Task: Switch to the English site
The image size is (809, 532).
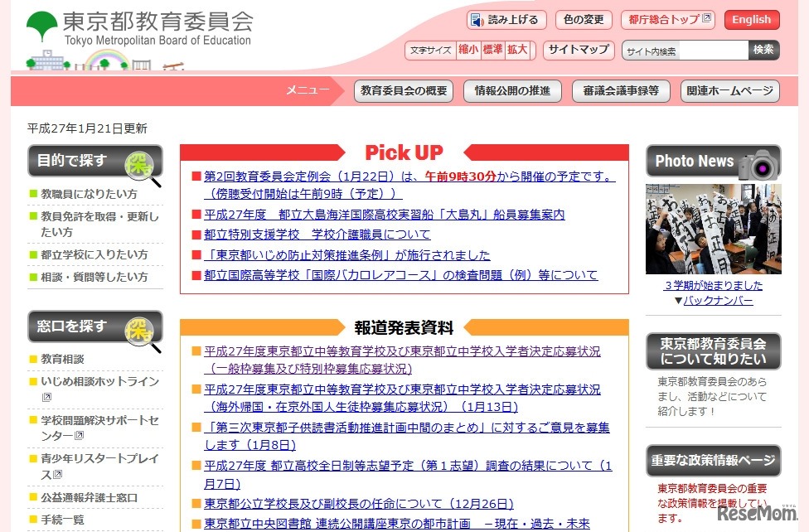Action: pos(752,20)
